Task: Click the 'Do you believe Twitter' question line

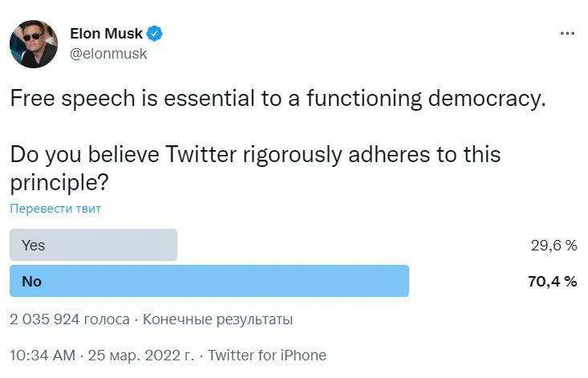Action: [x=255, y=155]
